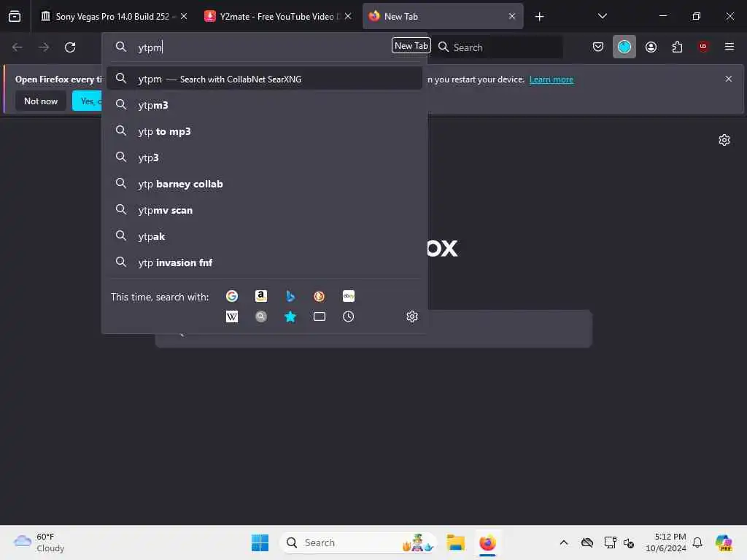747x560 pixels.
Task: Open the Firefox account icon
Action: click(x=651, y=47)
